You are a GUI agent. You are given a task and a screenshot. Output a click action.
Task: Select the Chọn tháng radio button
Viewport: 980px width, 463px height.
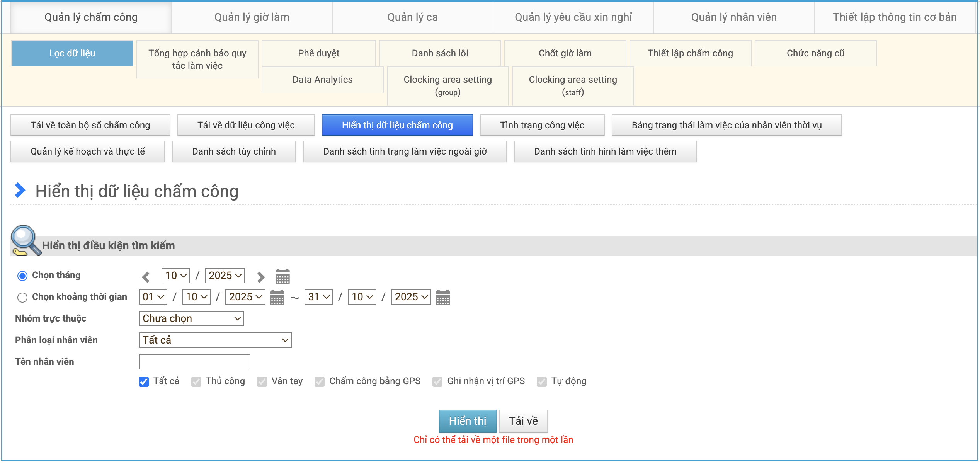(22, 276)
